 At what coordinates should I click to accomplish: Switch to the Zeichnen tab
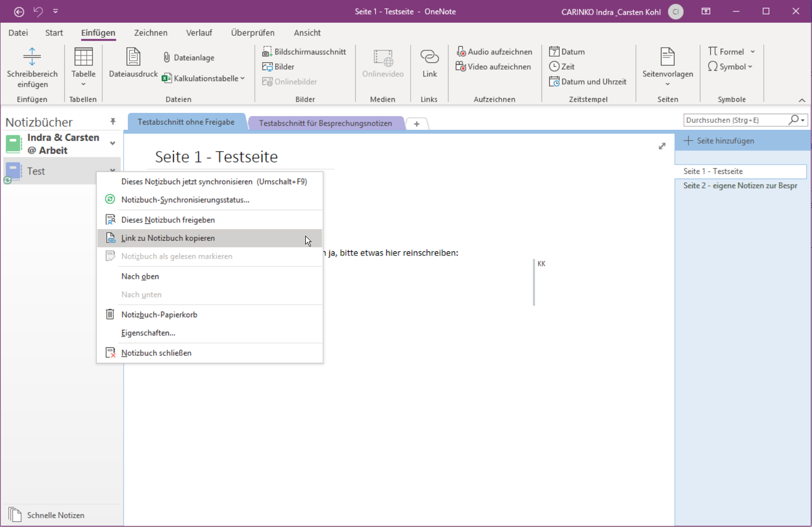point(151,33)
